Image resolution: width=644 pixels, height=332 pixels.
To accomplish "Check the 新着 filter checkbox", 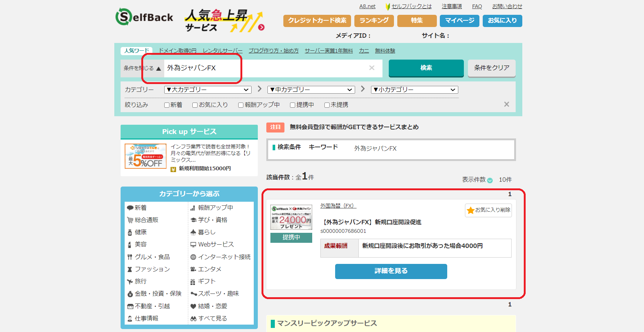I will click(x=166, y=105).
